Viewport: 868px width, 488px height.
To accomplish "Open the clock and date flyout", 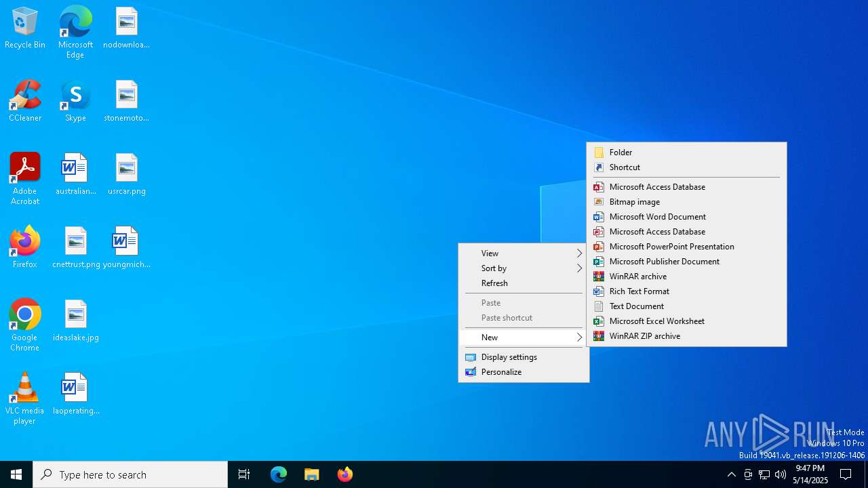I will [810, 474].
